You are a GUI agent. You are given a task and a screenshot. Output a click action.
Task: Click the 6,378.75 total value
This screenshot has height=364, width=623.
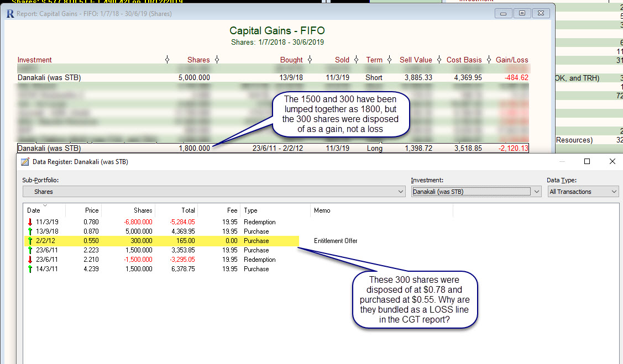coord(183,269)
